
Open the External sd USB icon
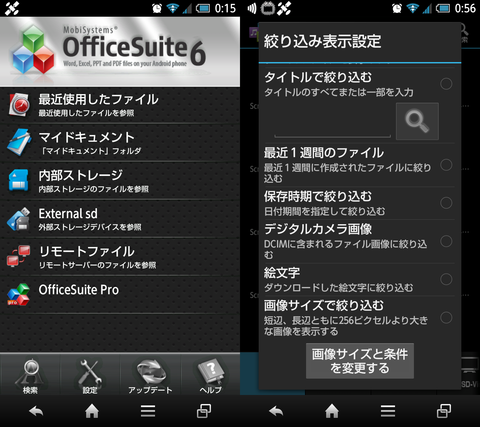tap(19, 219)
